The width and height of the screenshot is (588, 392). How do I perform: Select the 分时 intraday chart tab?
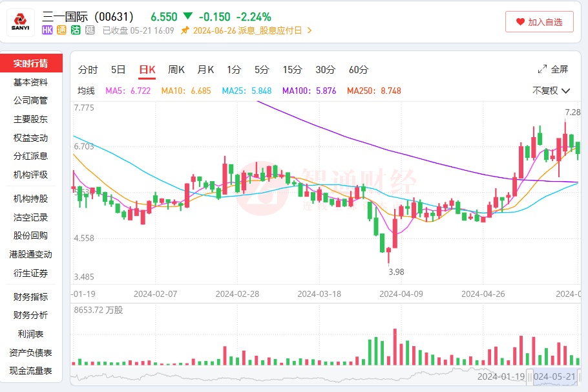click(x=88, y=70)
